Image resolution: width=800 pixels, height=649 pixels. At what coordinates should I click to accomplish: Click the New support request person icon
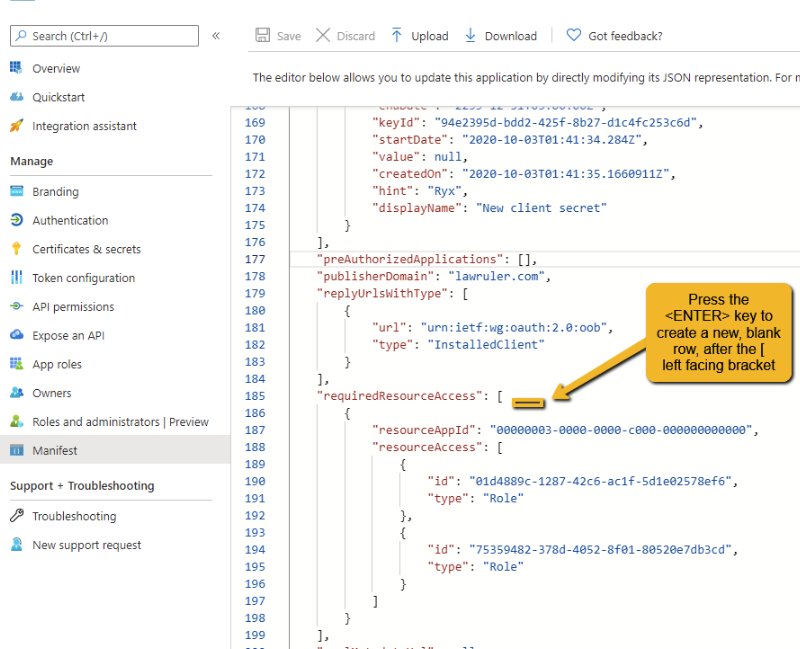[16, 544]
